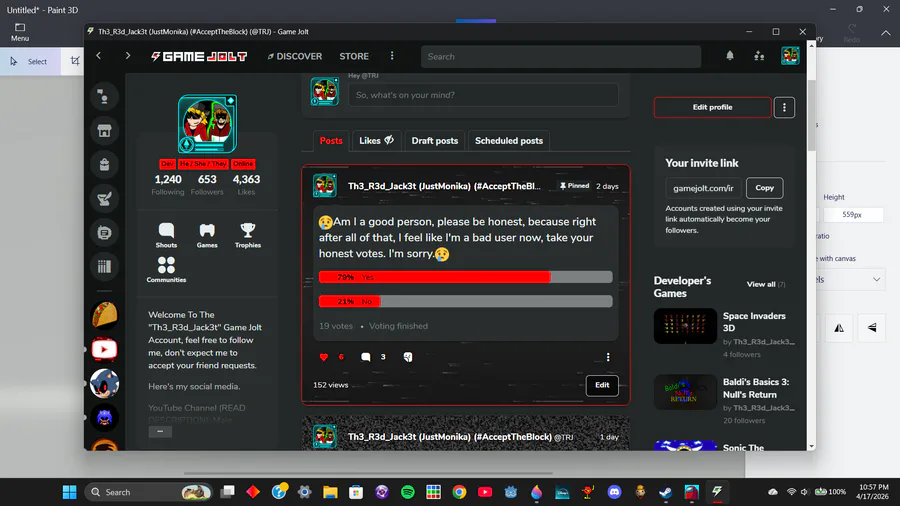Click Space Invaders 3D game thumbnail
900x506 pixels.
coord(685,326)
